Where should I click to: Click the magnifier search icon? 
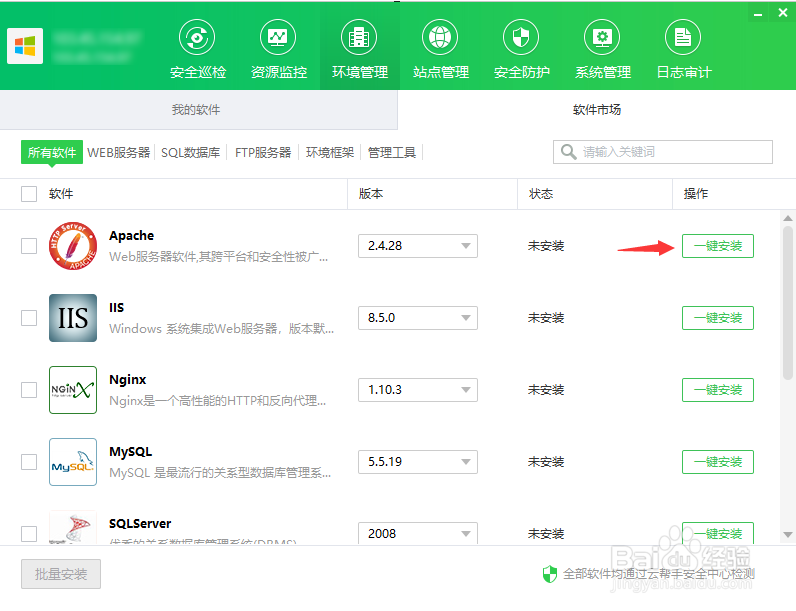click(x=568, y=152)
